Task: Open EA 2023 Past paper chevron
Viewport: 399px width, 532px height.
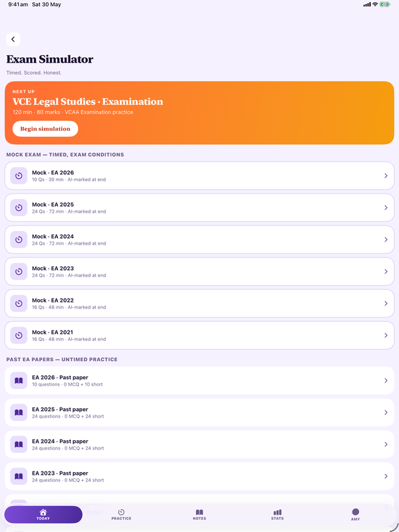Action: pyautogui.click(x=386, y=476)
